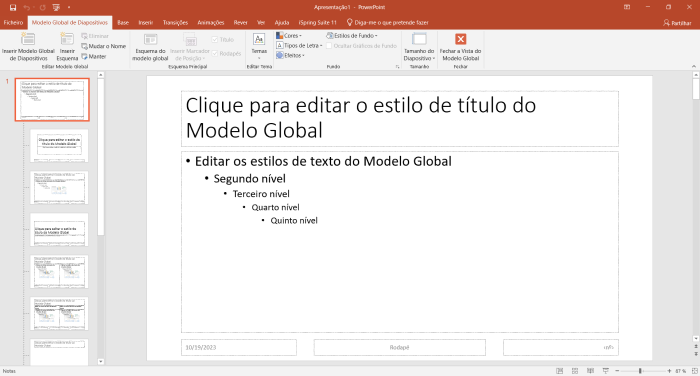Viewport: 700px width, 376px height.
Task: Undo the last action
Action: [x=26, y=7]
